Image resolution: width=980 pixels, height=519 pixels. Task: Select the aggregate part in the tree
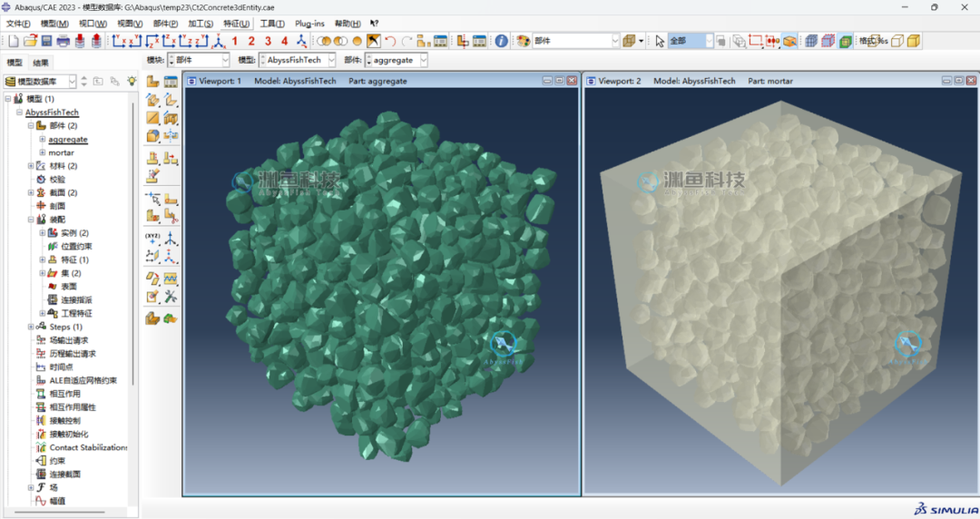[68, 140]
